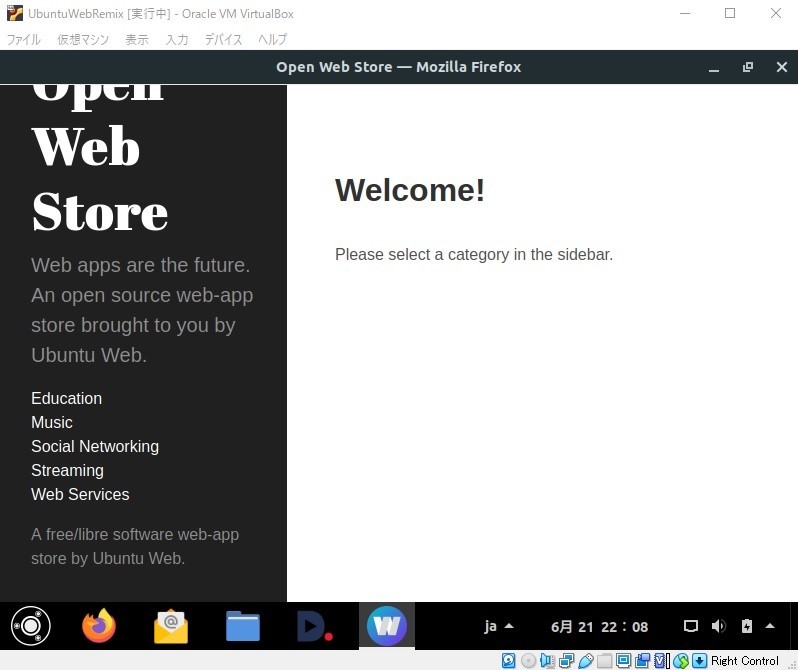Open the ja input language dropdown
Screen dimensions: 798x670
[x=499, y=626]
